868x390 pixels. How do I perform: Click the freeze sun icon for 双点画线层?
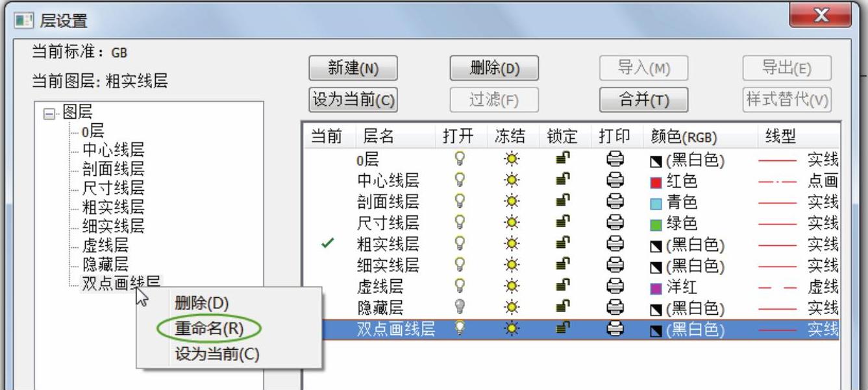[513, 329]
